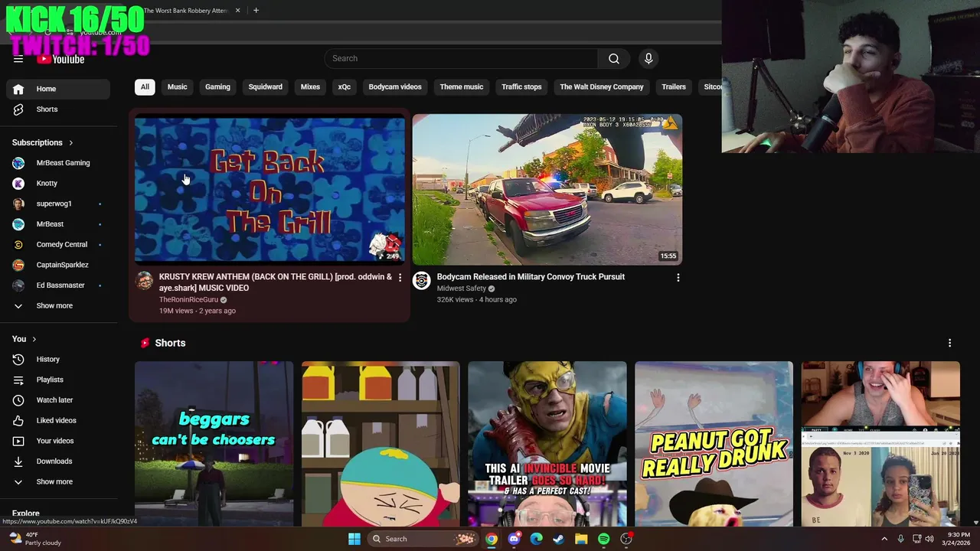Open the AI Invincible movie trailer Short

547,444
